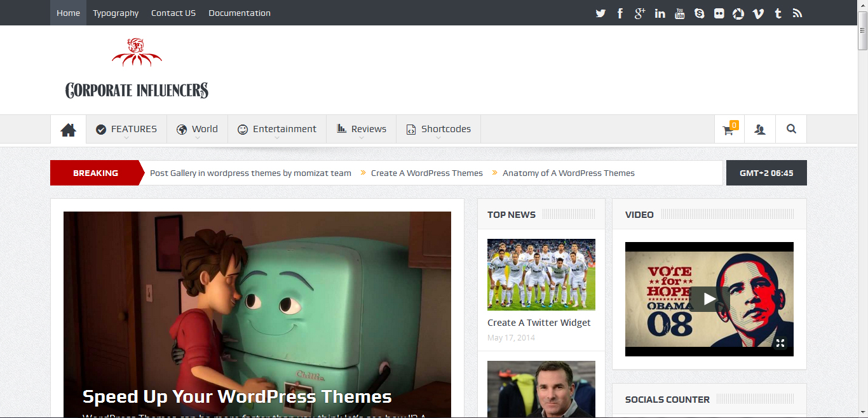Open the Skype social icon

pos(700,13)
